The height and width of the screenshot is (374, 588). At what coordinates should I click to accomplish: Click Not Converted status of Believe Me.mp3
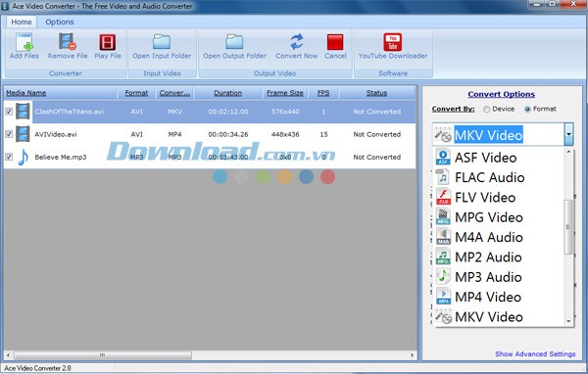click(x=377, y=157)
